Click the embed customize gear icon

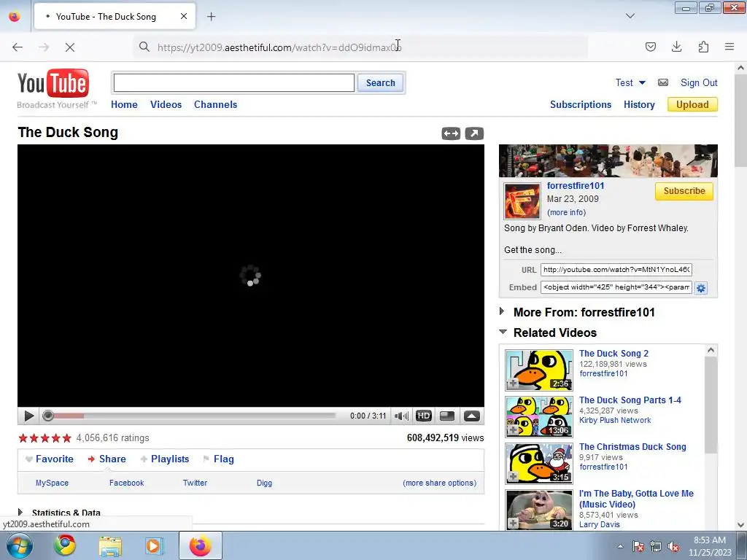[x=701, y=287]
